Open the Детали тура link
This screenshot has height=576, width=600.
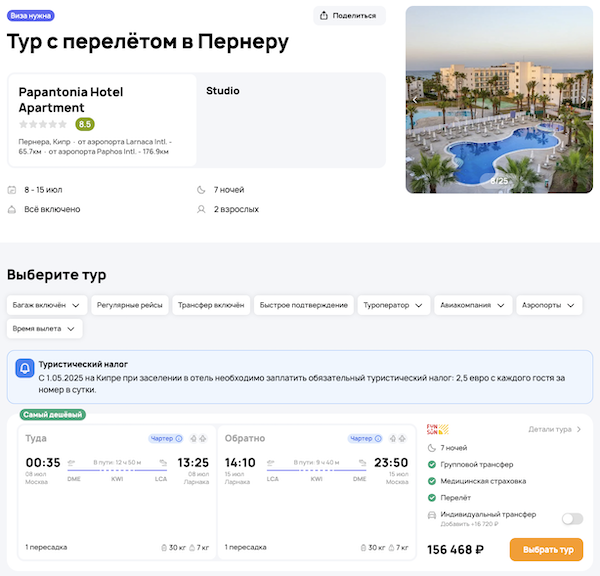(x=554, y=429)
